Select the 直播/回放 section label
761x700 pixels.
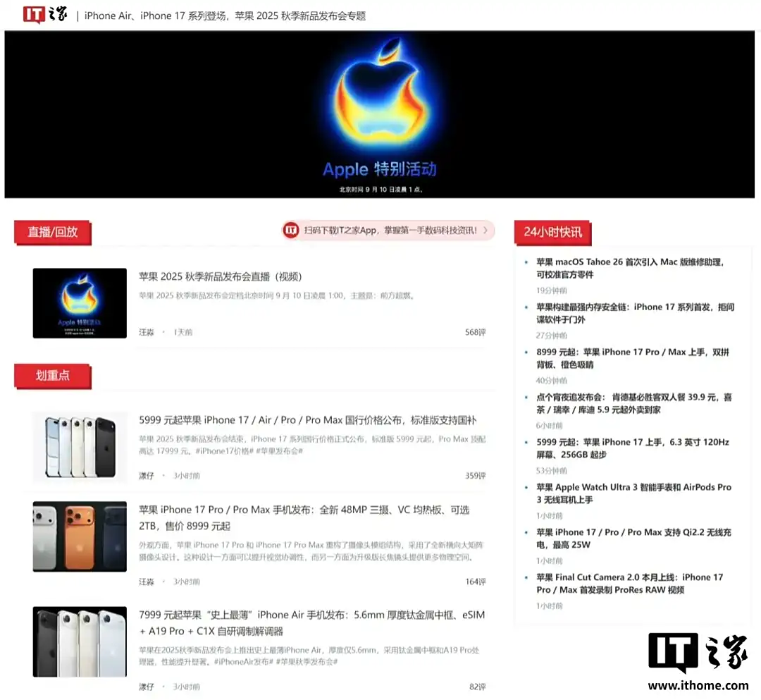point(53,232)
